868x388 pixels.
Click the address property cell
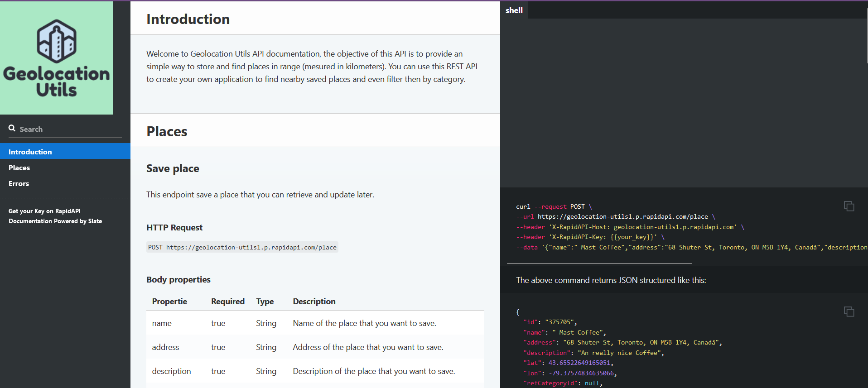click(165, 347)
